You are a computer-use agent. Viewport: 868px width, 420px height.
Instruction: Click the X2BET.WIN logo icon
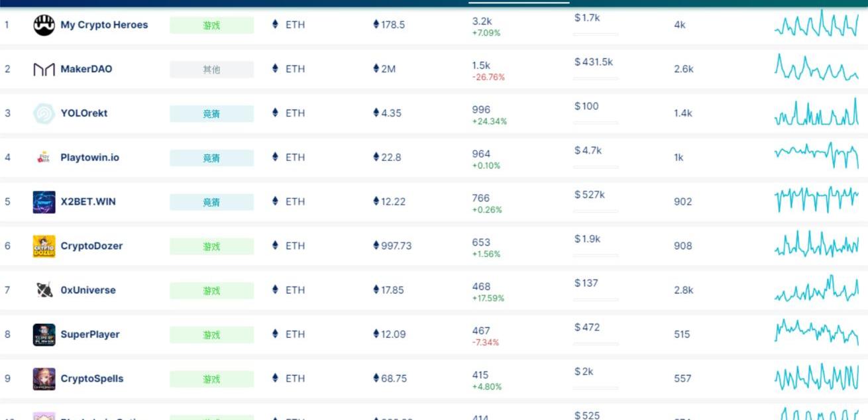tap(44, 202)
